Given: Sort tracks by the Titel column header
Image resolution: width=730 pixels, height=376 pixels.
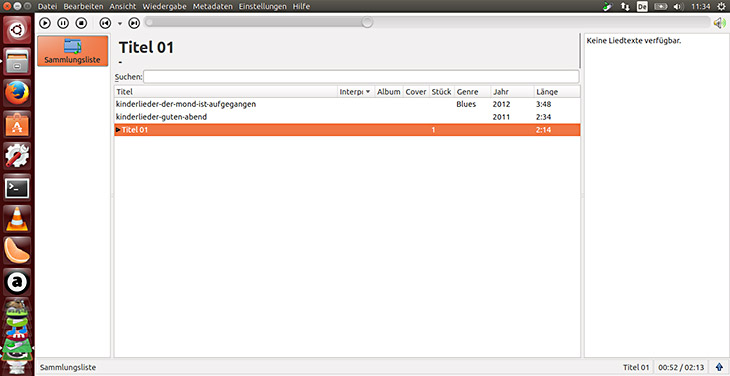Looking at the screenshot, I should [x=226, y=92].
